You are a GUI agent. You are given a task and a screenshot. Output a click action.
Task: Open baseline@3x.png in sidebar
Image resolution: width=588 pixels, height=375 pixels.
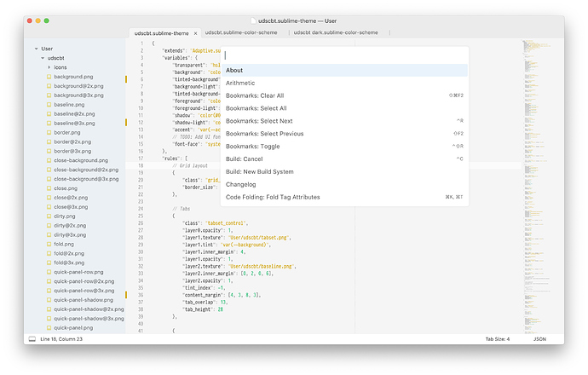[x=74, y=123]
